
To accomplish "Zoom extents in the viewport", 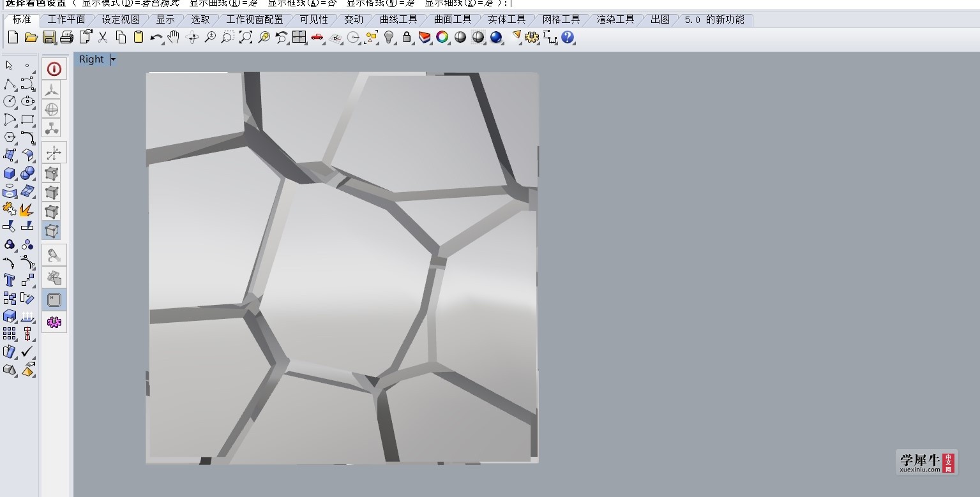I will click(246, 38).
